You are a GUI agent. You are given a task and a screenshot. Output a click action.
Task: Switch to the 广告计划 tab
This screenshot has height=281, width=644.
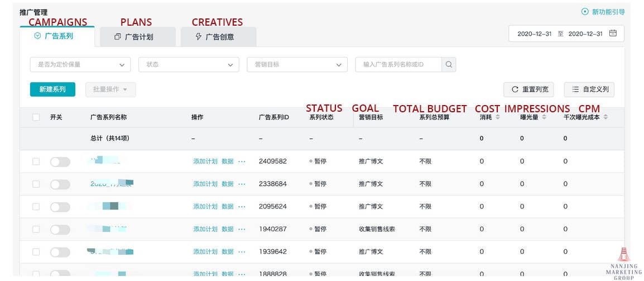[x=138, y=37]
